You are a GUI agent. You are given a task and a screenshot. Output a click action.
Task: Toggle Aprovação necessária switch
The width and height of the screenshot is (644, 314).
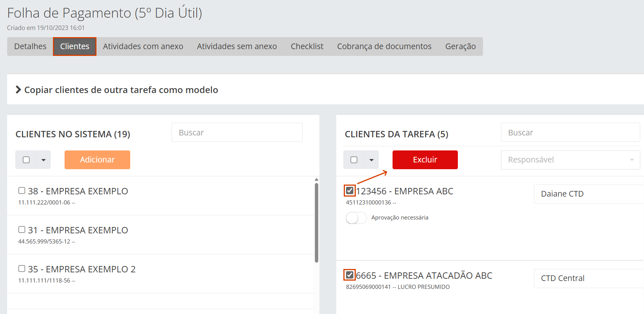coord(356,218)
